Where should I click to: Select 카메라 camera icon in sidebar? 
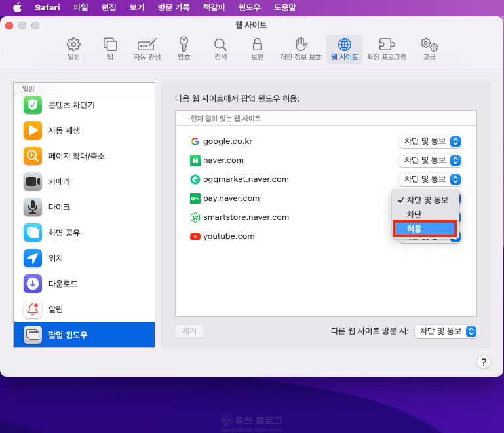(33, 181)
